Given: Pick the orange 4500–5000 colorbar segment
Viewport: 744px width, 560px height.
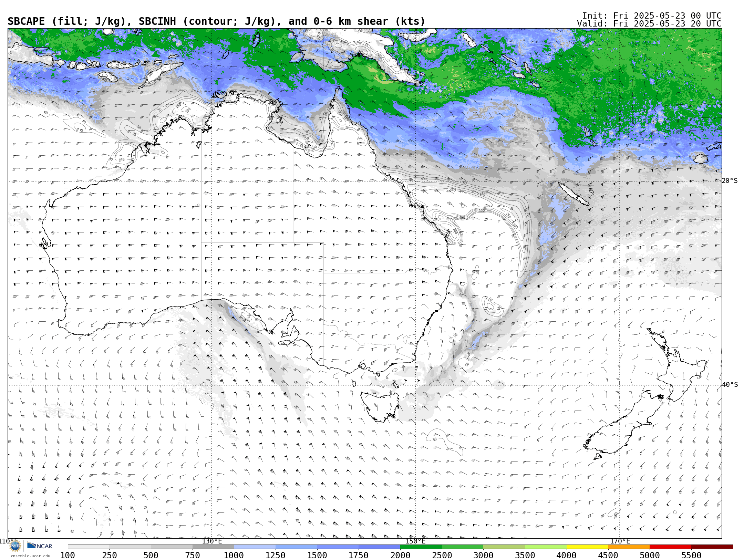Looking at the screenshot, I should click(629, 547).
